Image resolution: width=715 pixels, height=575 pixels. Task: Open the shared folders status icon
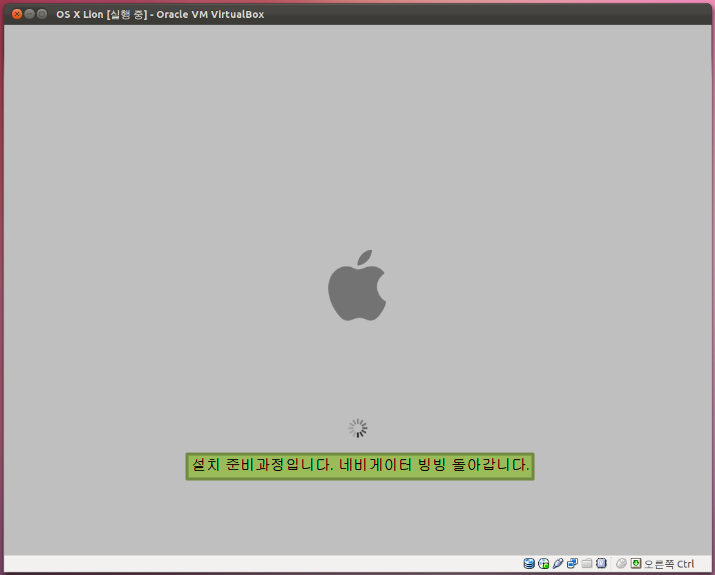pos(587,564)
